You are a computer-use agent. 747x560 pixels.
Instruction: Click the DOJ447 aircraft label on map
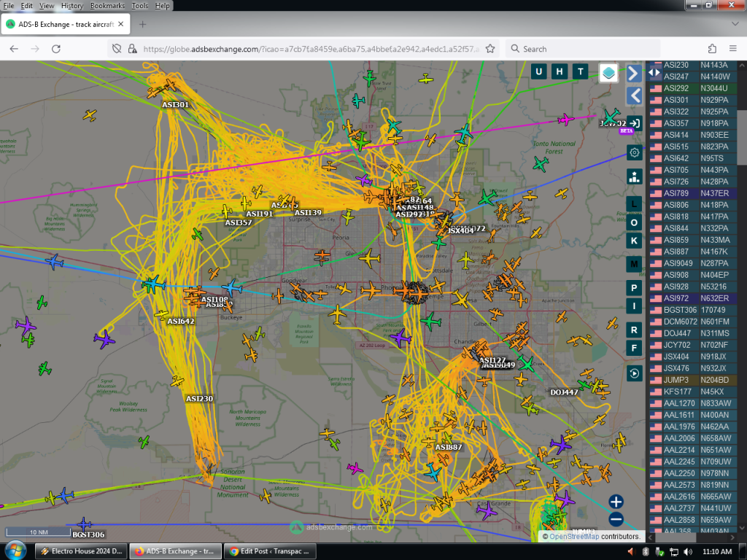click(564, 392)
